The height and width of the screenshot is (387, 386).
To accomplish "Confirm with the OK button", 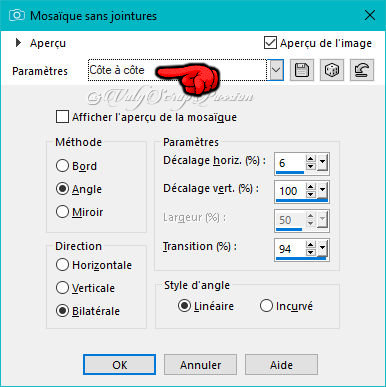I will point(119,365).
